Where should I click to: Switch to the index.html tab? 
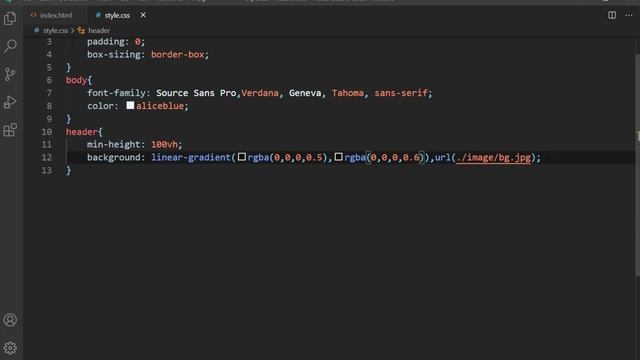(52, 16)
